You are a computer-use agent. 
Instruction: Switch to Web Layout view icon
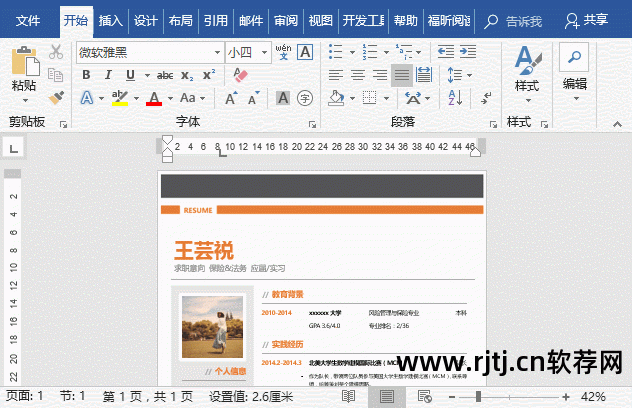point(425,397)
